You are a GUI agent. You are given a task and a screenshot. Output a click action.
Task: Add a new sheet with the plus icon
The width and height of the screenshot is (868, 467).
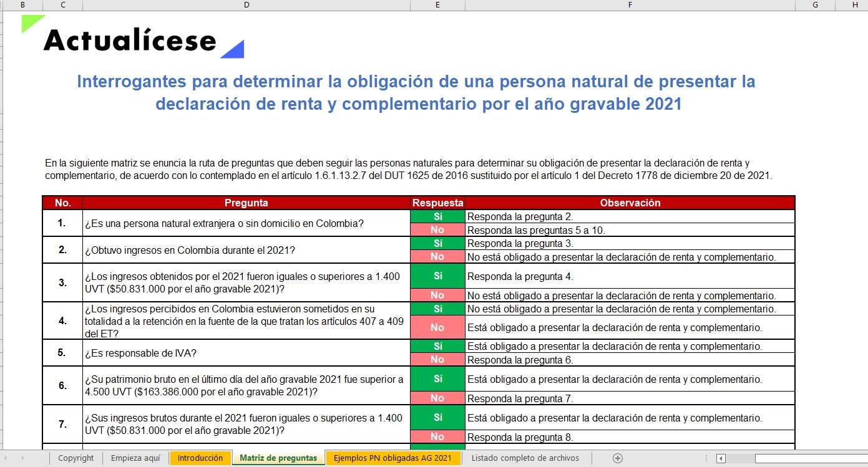618,458
